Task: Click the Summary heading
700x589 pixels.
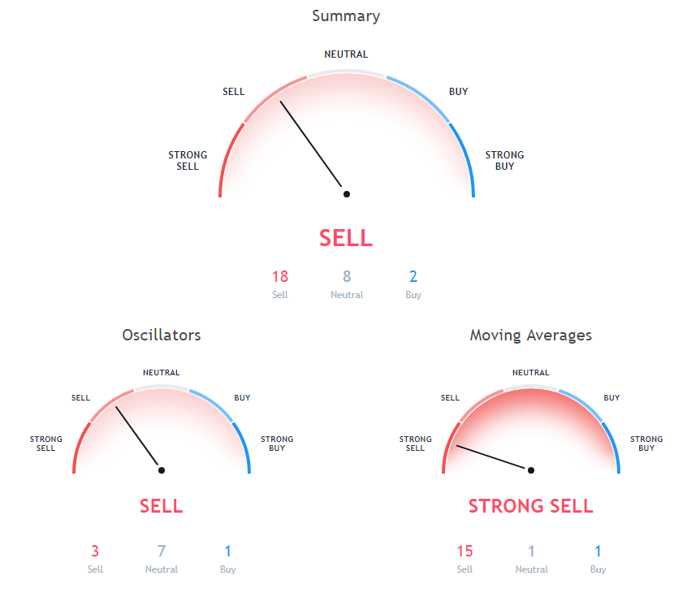Action: click(x=346, y=16)
